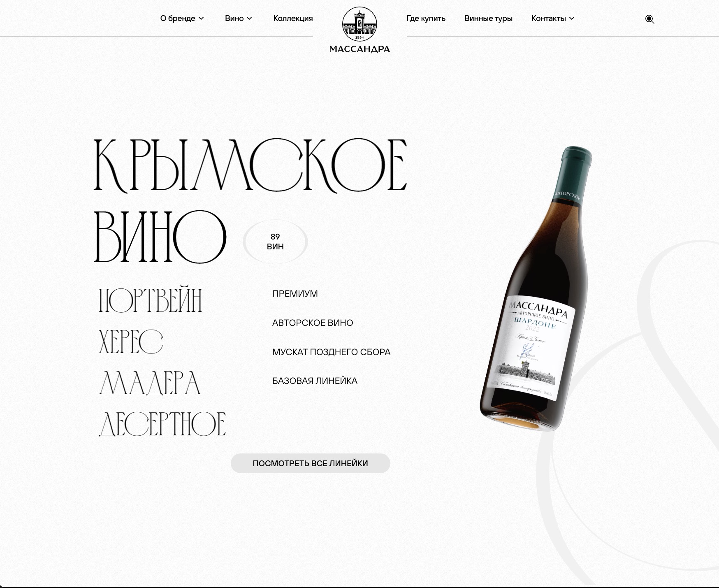Open the МАДЕРА wine category

click(x=150, y=383)
